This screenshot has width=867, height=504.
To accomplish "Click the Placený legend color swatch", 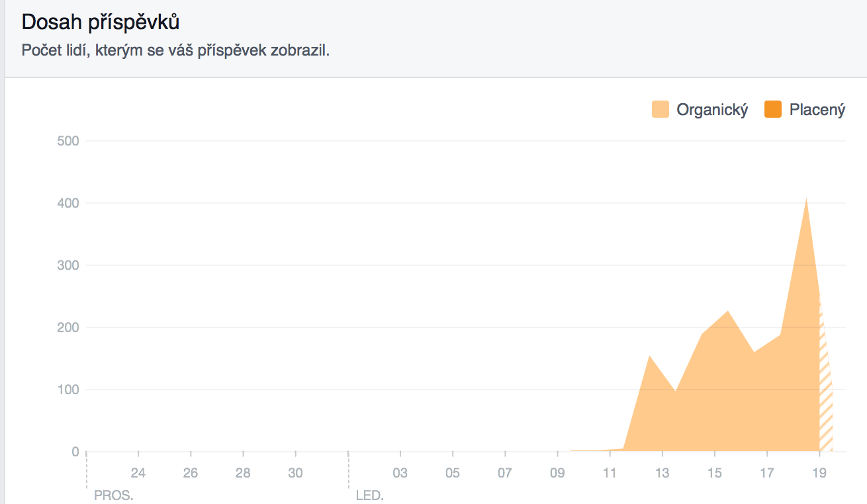I will point(773,110).
